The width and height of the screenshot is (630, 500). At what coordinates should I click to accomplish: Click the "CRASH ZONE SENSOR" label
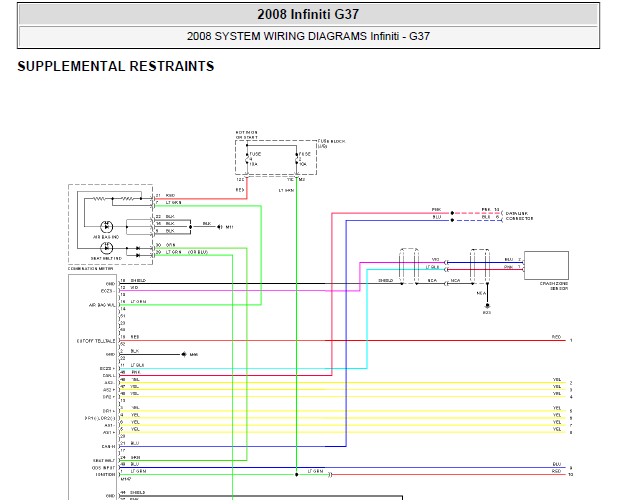554,286
